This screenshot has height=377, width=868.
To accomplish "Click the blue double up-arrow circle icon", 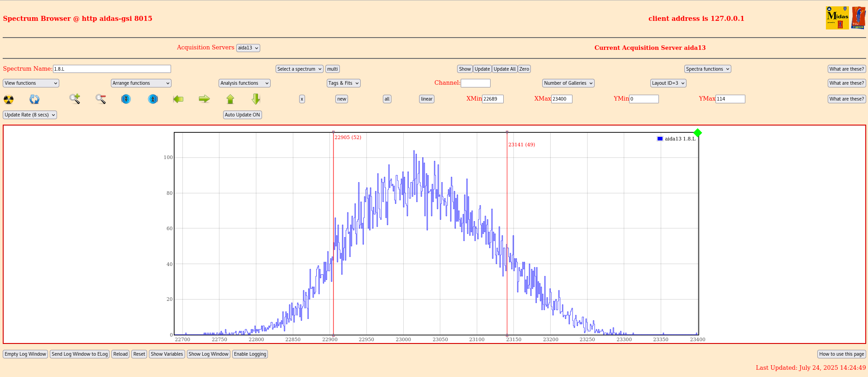I will 153,99.
